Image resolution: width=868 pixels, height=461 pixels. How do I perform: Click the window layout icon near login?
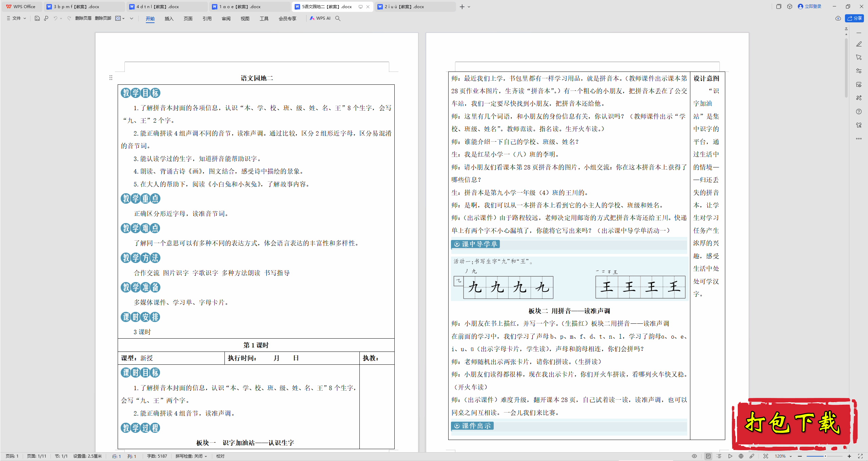(x=778, y=6)
